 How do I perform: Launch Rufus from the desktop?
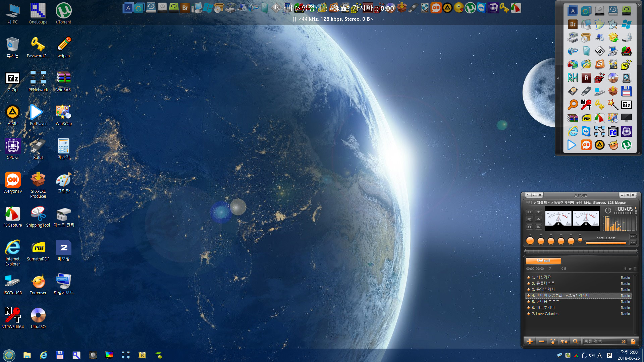pyautogui.click(x=38, y=149)
